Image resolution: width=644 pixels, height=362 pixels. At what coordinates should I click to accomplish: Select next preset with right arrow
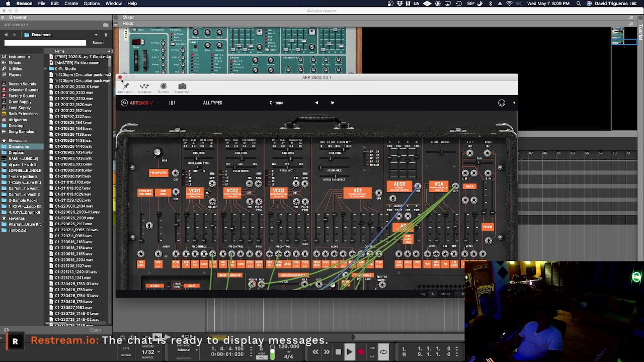333,103
